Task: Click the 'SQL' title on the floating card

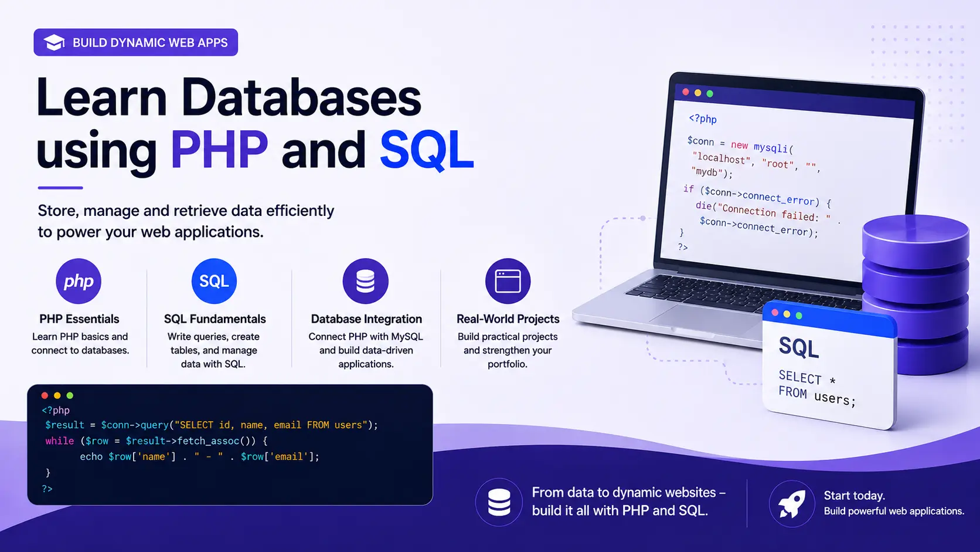Action: pos(799,348)
